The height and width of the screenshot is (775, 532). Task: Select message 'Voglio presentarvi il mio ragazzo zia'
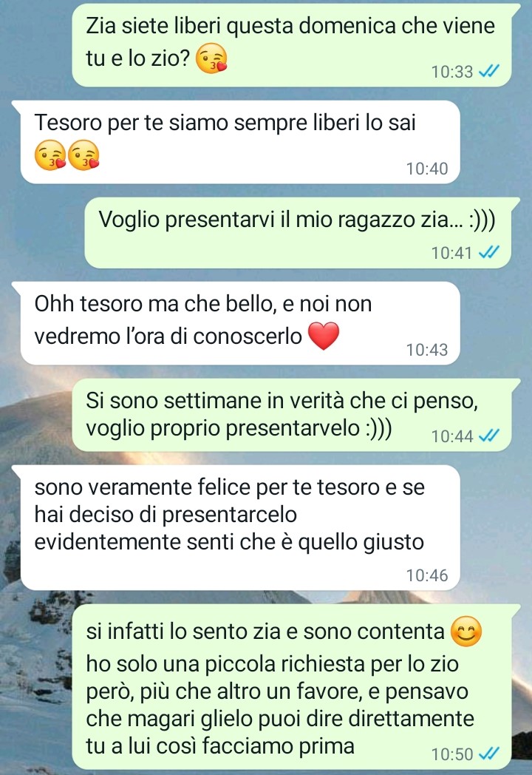298,233
